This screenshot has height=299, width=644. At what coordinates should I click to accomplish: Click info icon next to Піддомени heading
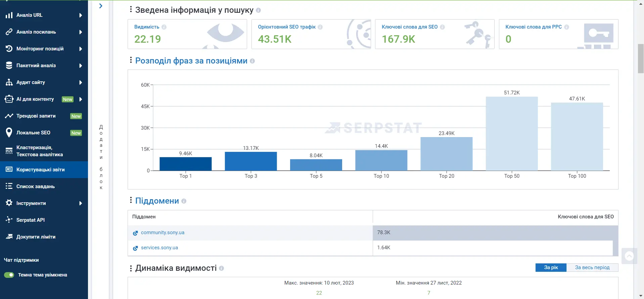tap(184, 201)
